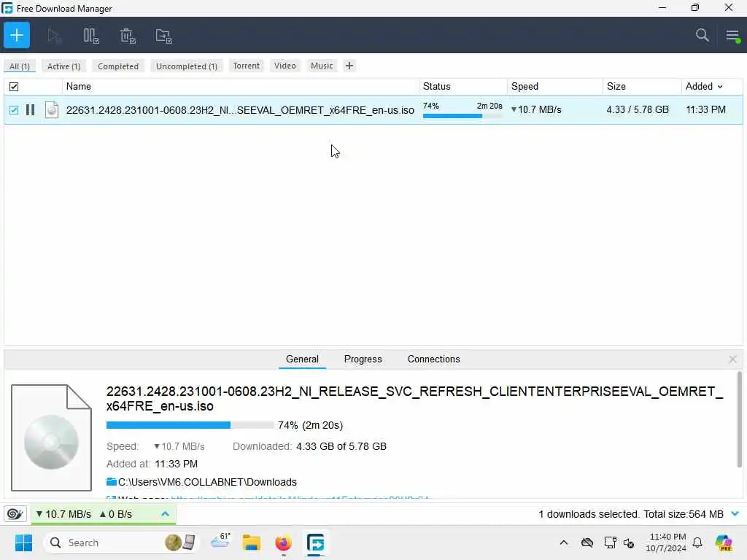Click the muted volume tray icon
747x560 pixels.
tap(629, 542)
